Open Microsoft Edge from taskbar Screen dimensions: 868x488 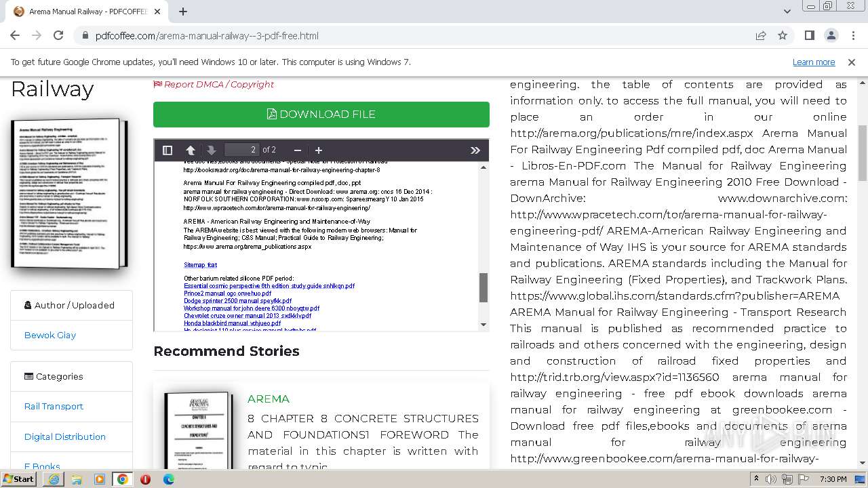tap(168, 479)
